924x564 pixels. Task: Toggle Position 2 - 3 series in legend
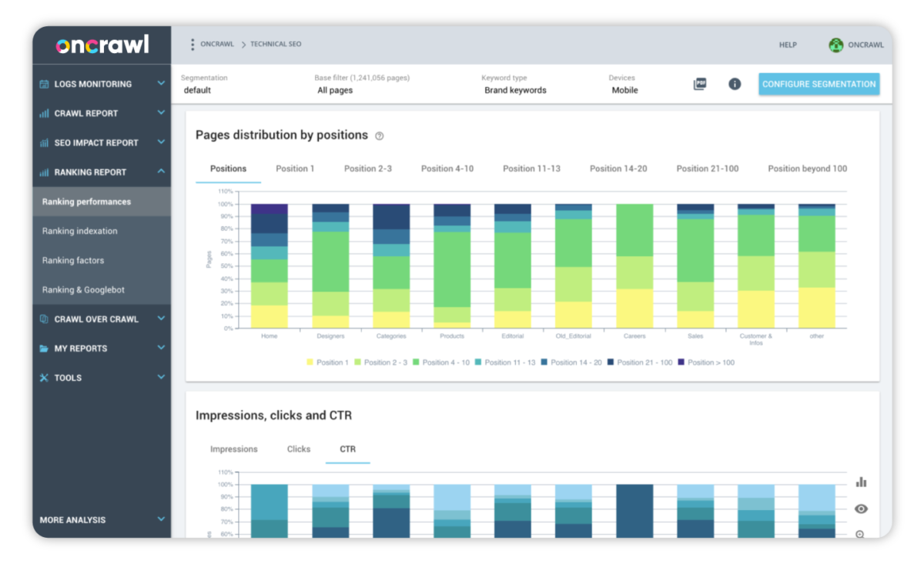point(380,362)
